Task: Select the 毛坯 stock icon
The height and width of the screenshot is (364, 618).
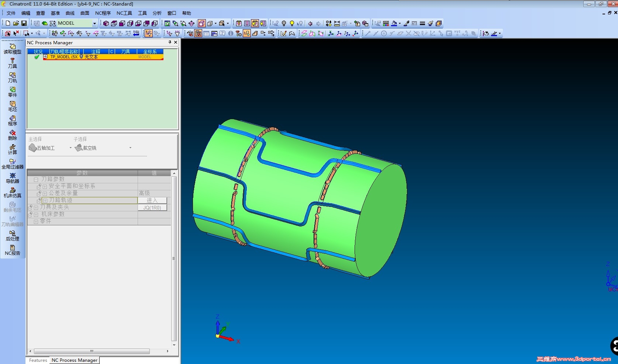Action: tap(13, 107)
